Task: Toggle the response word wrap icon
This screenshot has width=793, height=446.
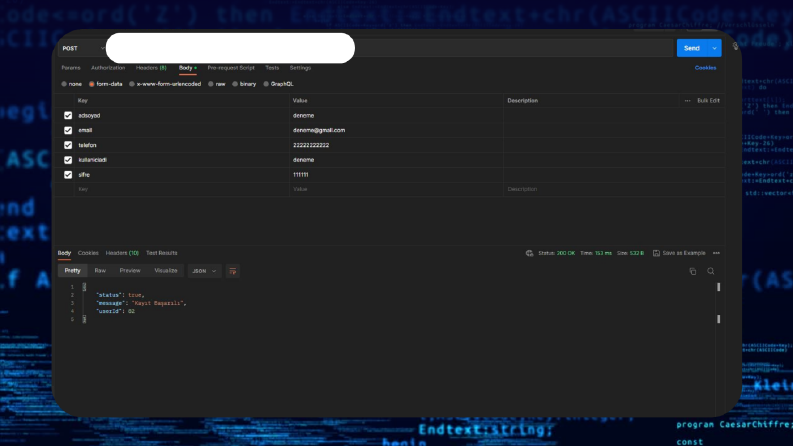Action: tap(233, 271)
